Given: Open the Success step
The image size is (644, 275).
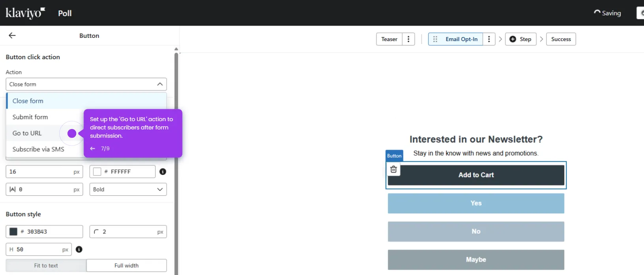Looking at the screenshot, I should point(561,39).
